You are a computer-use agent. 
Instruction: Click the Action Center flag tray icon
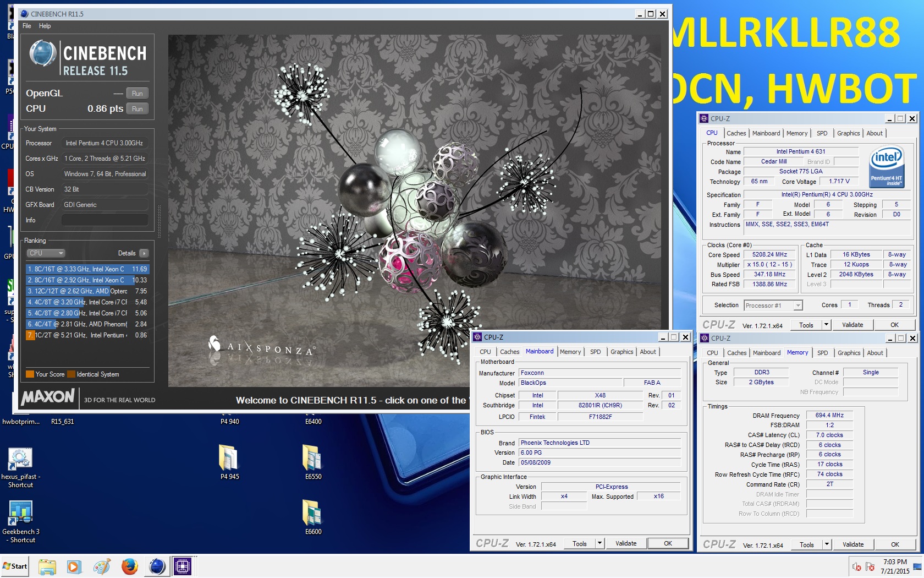pos(870,566)
